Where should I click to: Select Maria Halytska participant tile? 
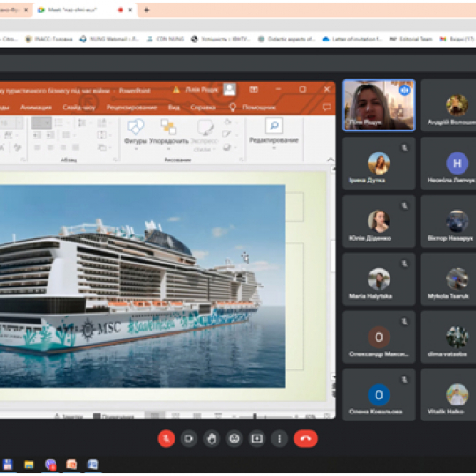[x=378, y=279]
